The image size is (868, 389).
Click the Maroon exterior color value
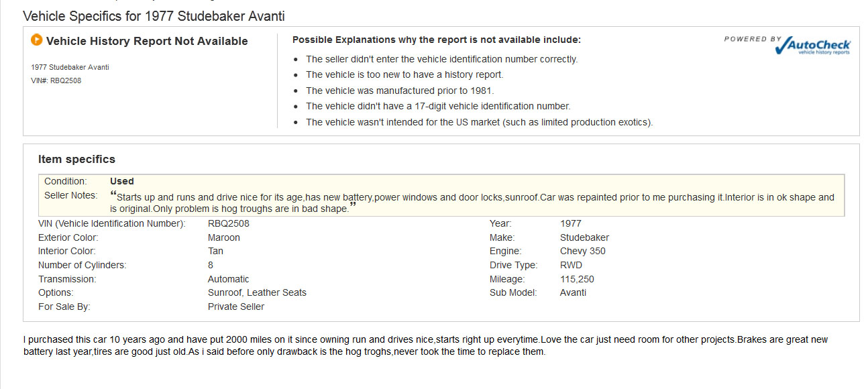click(x=223, y=237)
